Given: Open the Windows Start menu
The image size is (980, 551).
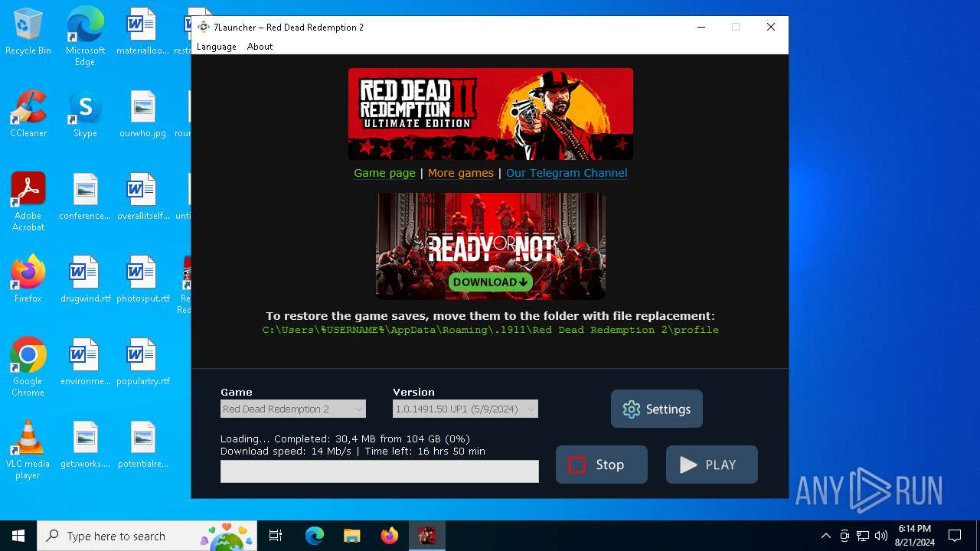Looking at the screenshot, I should click(18, 536).
